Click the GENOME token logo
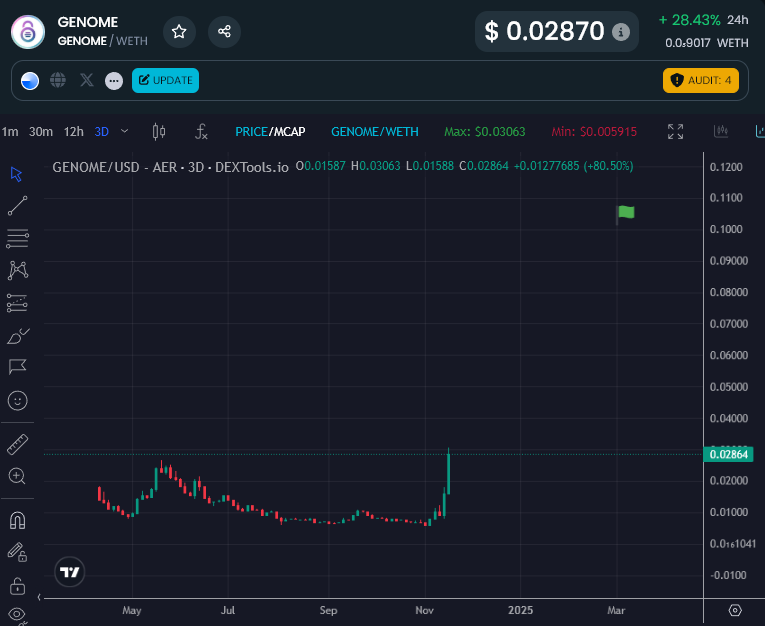The width and height of the screenshot is (765, 626). (x=28, y=32)
